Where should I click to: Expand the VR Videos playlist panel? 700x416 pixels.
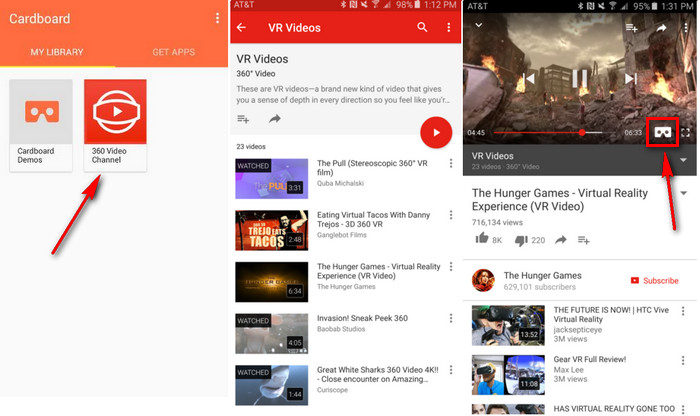[683, 160]
